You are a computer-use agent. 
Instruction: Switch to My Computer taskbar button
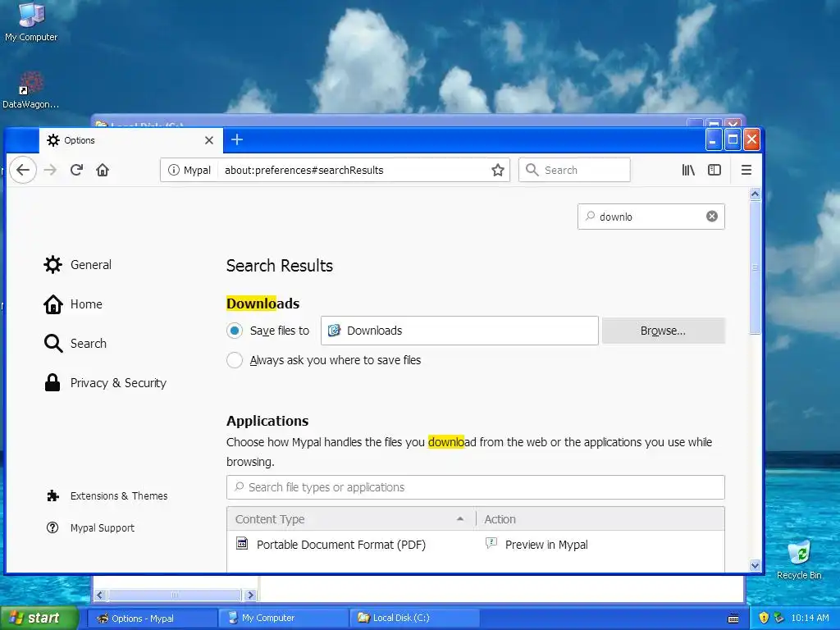coord(284,619)
